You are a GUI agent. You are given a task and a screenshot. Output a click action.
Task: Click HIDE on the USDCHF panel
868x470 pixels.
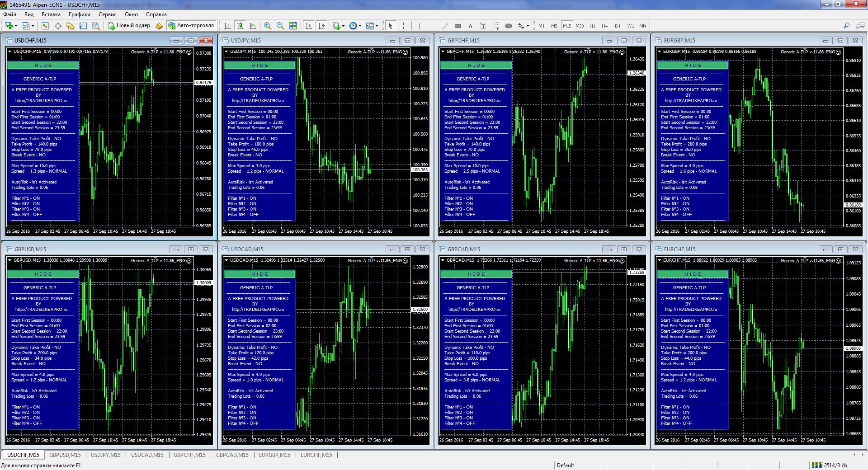click(x=43, y=65)
